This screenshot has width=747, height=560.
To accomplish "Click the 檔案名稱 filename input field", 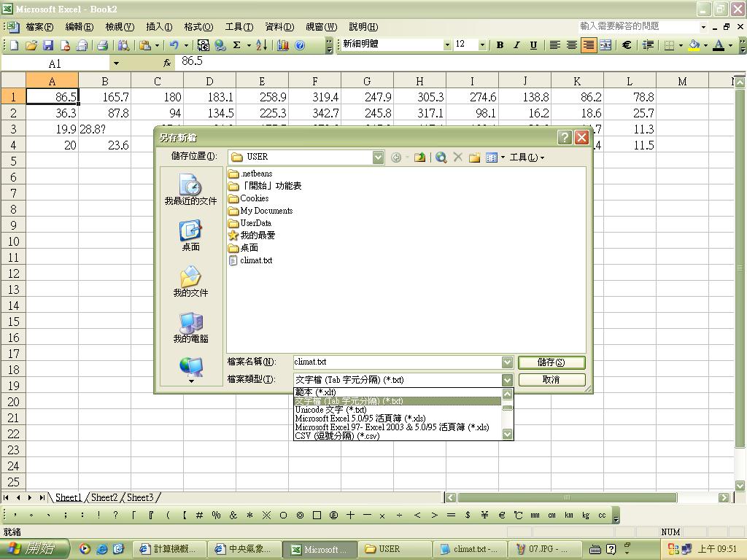I will (x=397, y=362).
